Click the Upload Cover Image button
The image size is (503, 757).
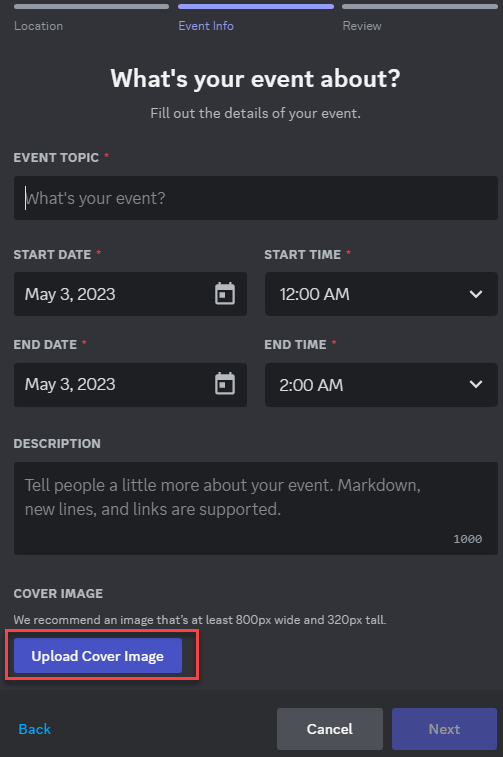[x=98, y=656]
